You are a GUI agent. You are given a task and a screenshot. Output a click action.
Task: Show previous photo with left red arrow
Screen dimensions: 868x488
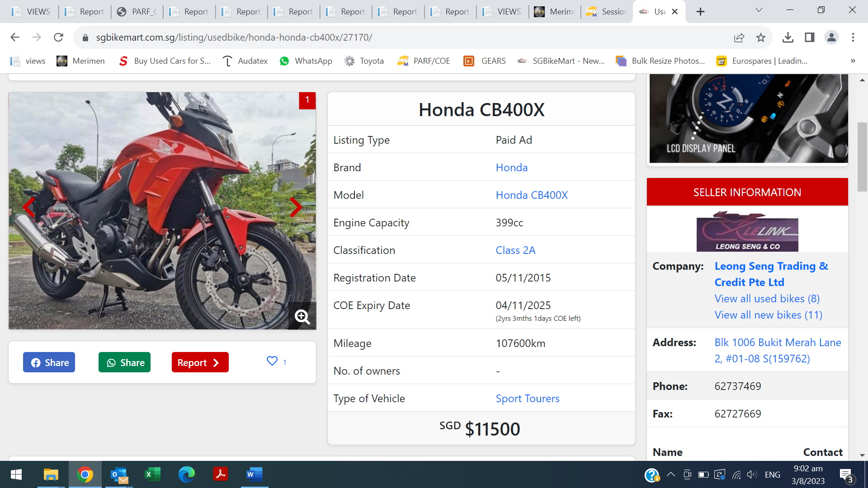[x=29, y=207]
